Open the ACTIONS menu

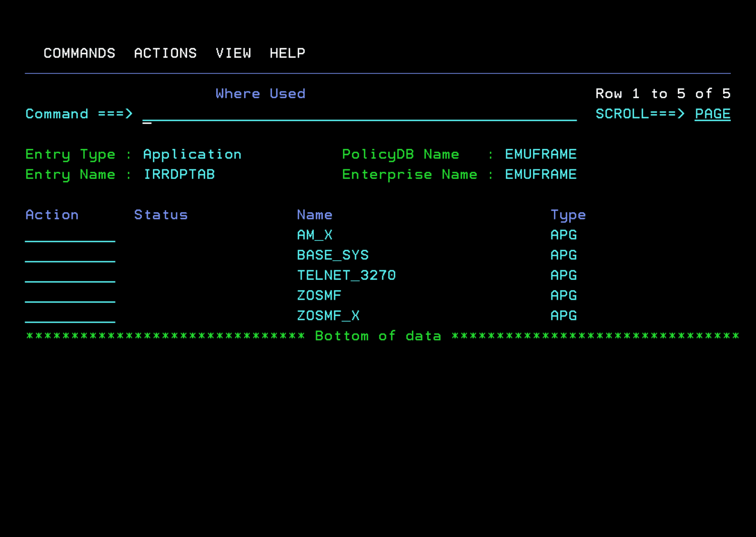point(166,53)
